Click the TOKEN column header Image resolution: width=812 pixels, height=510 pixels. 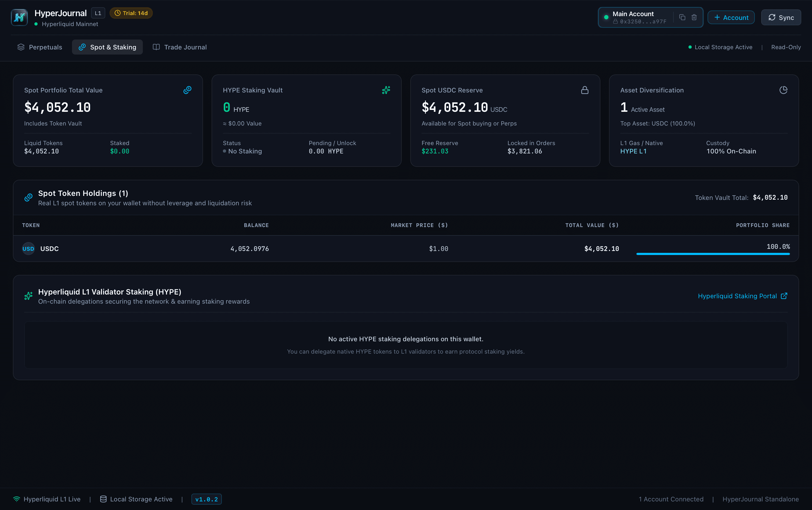pos(31,225)
